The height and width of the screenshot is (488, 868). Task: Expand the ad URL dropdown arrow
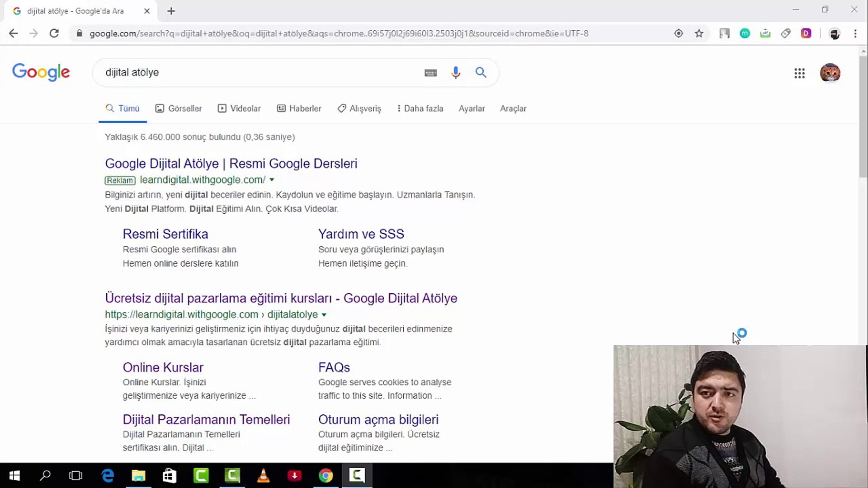point(272,180)
